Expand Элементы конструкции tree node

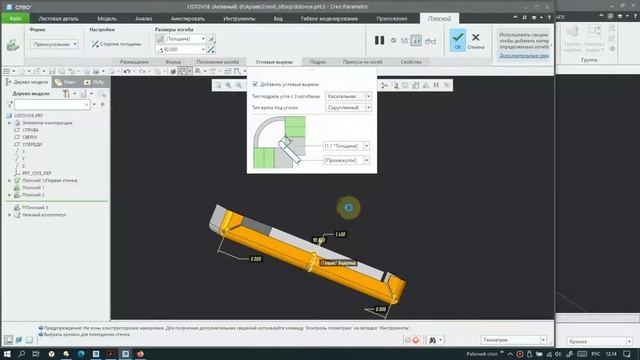9,123
